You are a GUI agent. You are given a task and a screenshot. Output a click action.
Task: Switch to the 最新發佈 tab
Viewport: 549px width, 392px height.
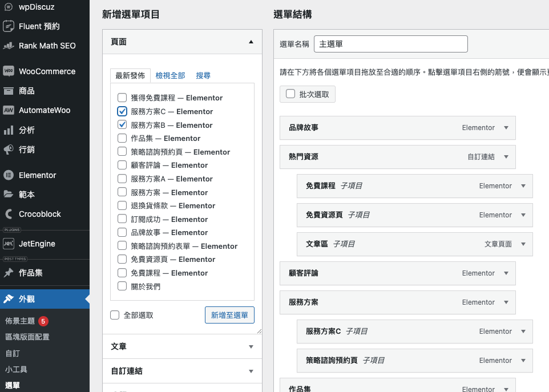click(130, 75)
